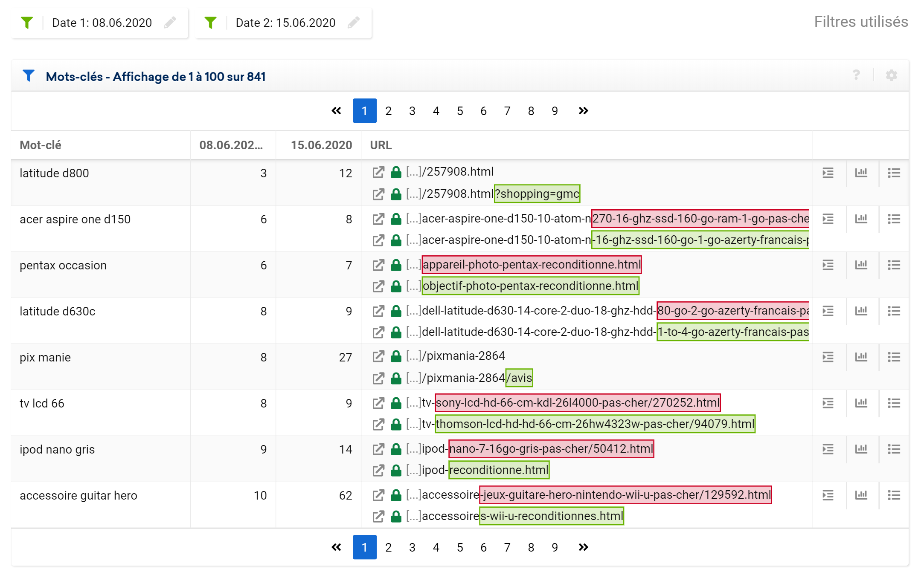
Task: Click 'Mots-clés - Affichage de 1 à 100 sur 841' title
Action: (x=156, y=76)
